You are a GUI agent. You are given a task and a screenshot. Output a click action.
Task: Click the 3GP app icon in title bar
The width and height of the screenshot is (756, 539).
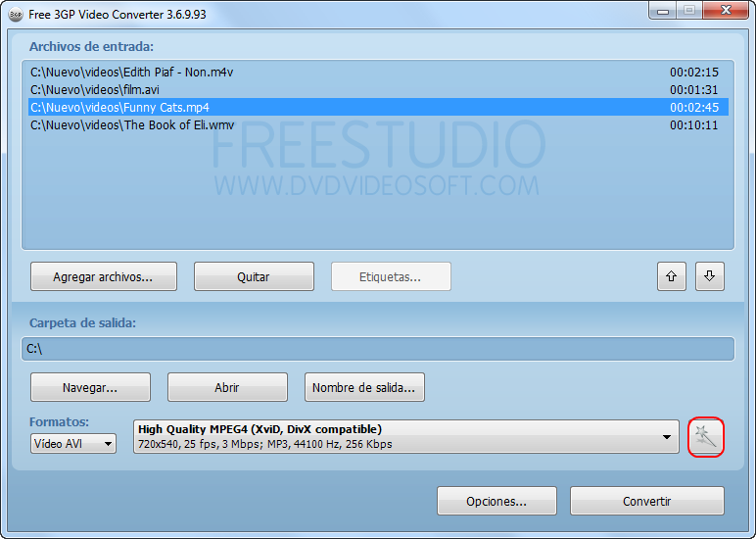(16, 15)
